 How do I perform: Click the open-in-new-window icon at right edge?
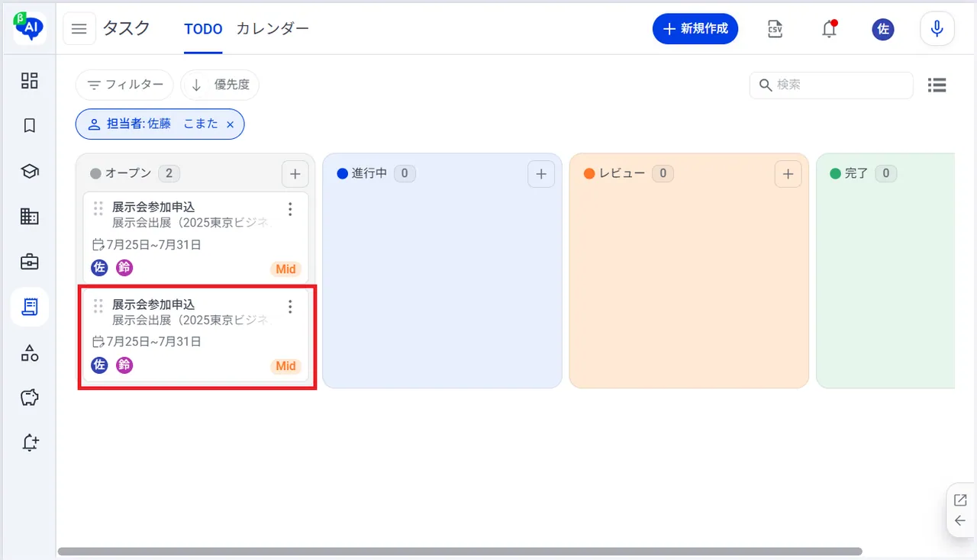[960, 500]
